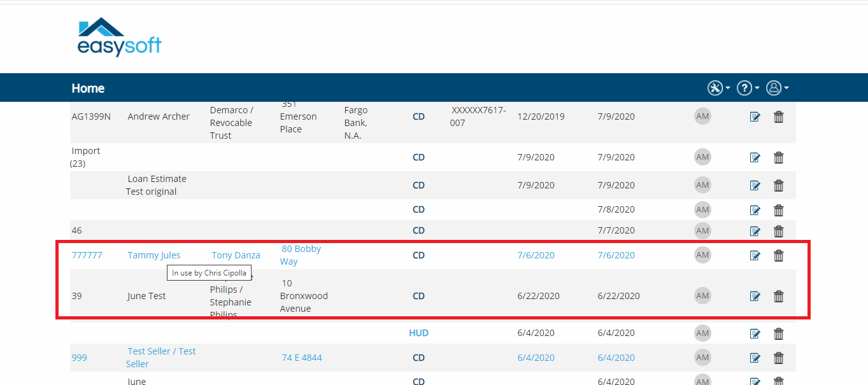Select the Import (23) cell
Image resolution: width=868 pixels, height=385 pixels.
pyautogui.click(x=85, y=157)
